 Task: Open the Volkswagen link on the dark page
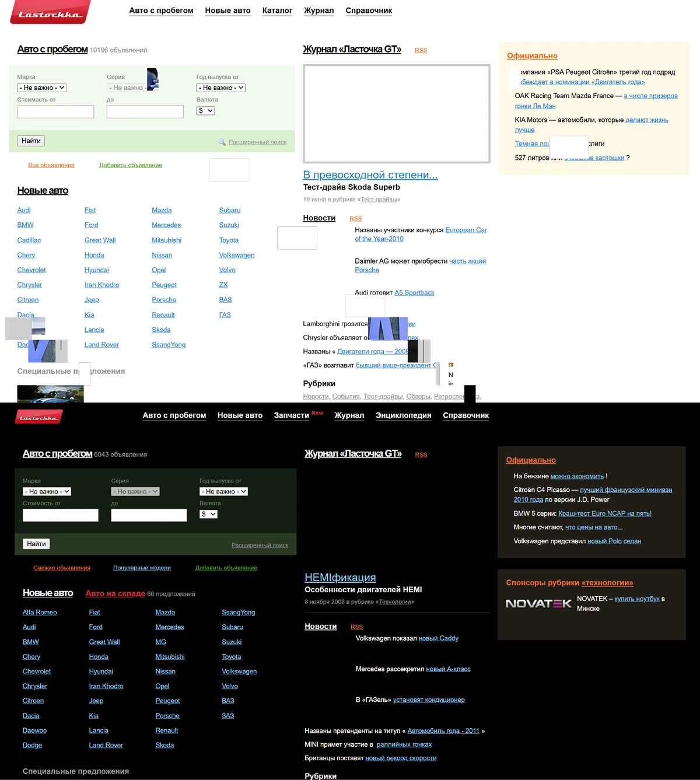239,671
